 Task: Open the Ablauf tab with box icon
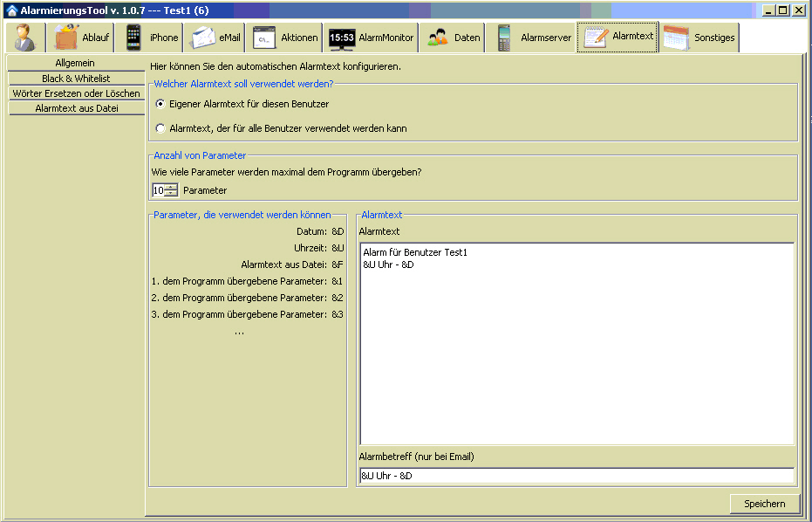click(83, 38)
